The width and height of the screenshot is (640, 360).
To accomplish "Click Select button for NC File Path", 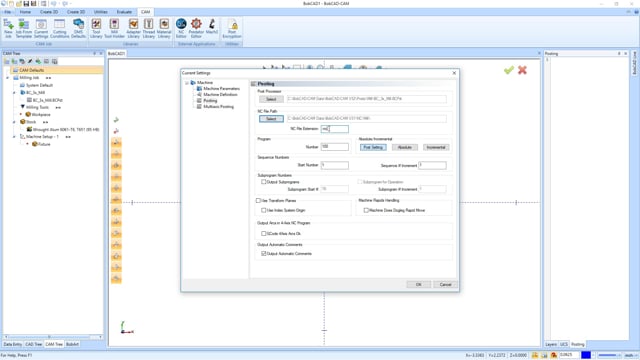I will coord(271,119).
